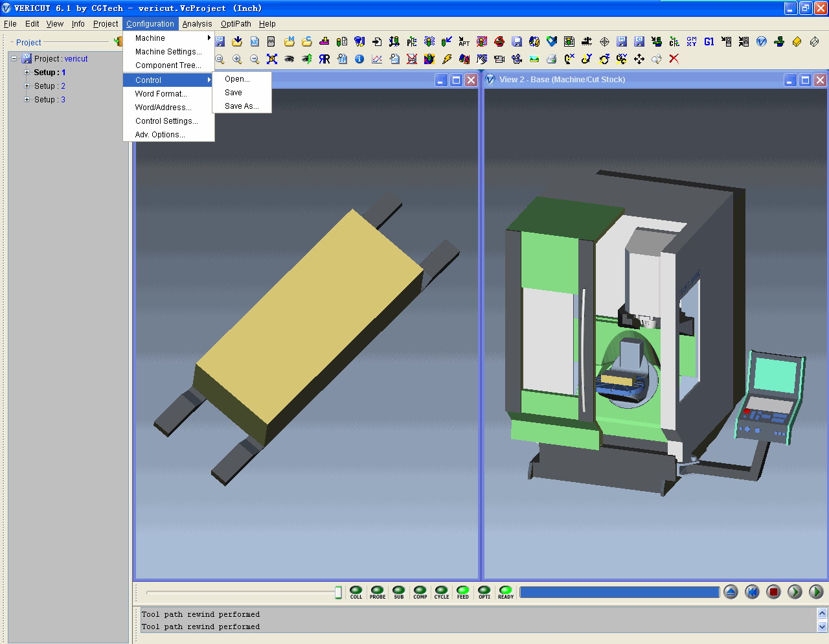829x644 pixels.
Task: Choose Component Tree... menu entry
Action: (x=168, y=65)
